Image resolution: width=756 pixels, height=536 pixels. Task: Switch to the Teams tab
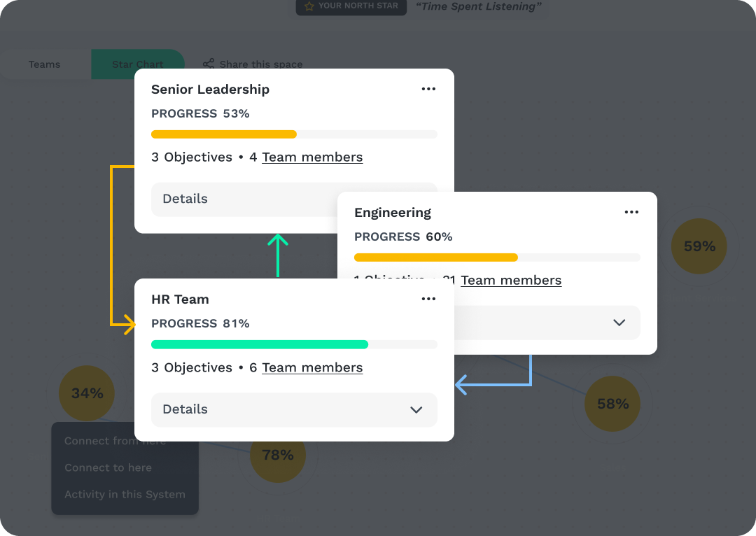pos(45,64)
